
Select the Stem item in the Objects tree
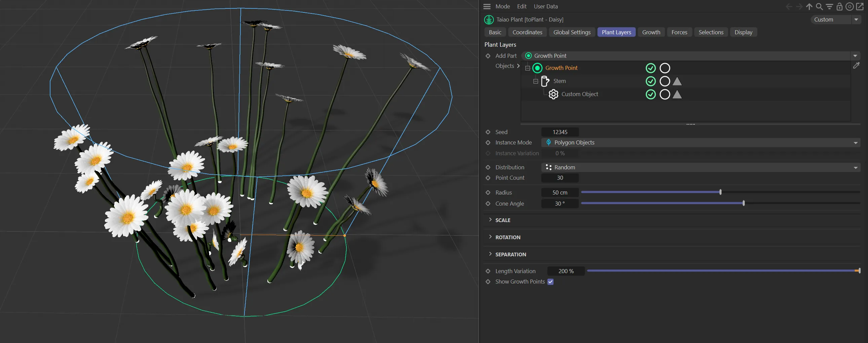(x=559, y=81)
